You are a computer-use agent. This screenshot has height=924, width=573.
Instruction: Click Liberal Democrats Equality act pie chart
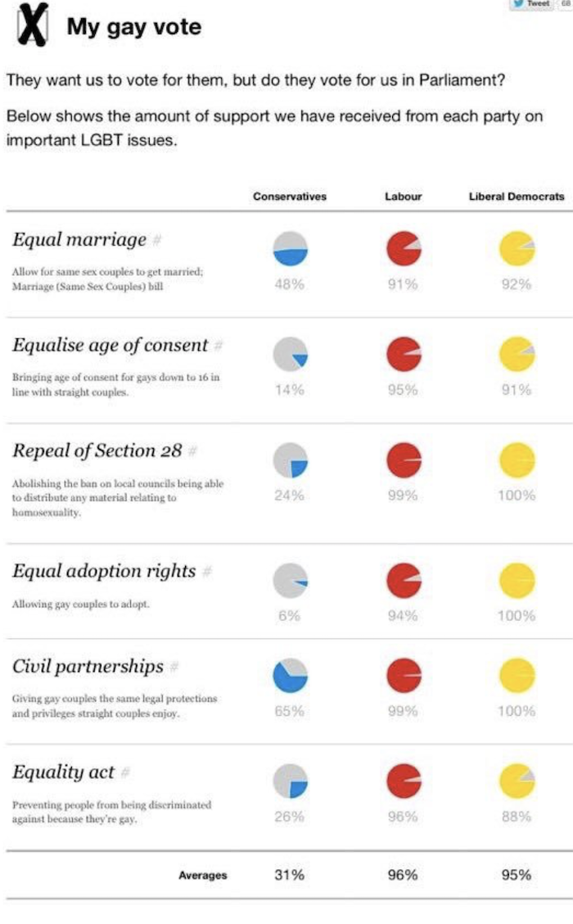pyautogui.click(x=517, y=781)
